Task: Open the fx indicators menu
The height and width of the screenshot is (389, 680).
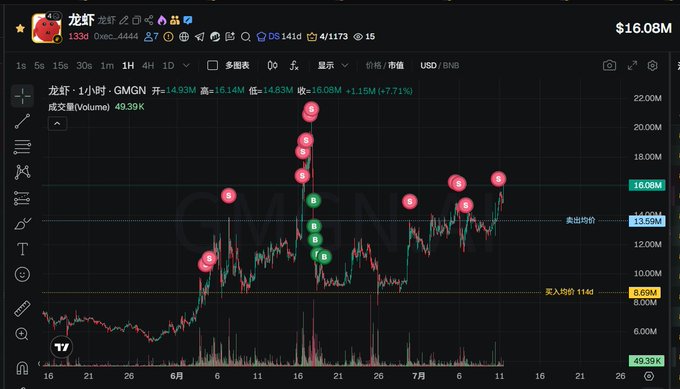Action: pyautogui.click(x=294, y=65)
